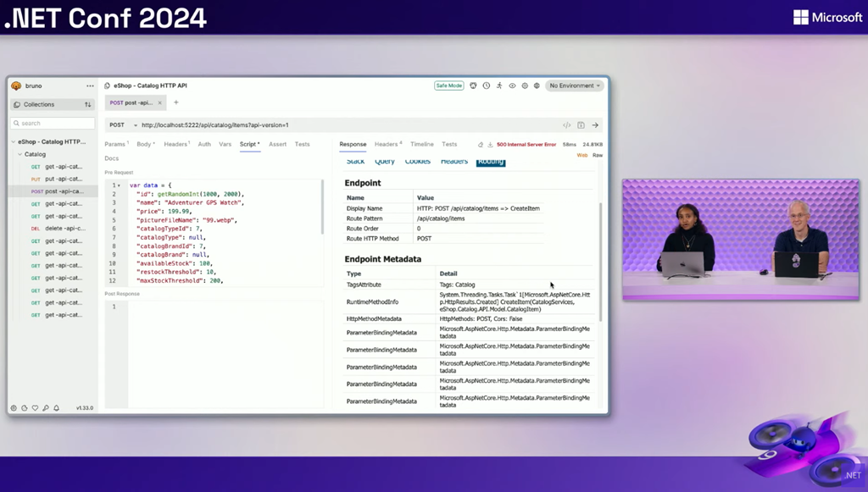868x492 pixels.
Task: Click the dog-face icon beside Safe Mode
Action: 473,86
